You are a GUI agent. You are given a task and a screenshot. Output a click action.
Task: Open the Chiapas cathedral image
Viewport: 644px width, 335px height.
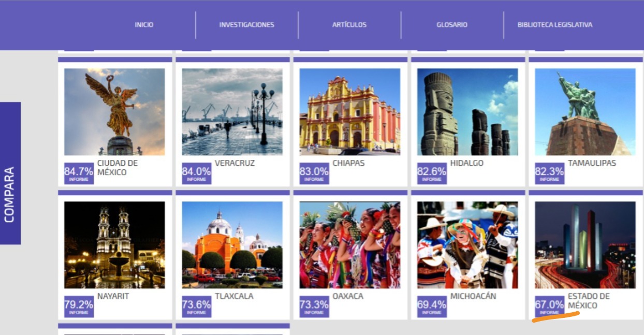coord(350,112)
